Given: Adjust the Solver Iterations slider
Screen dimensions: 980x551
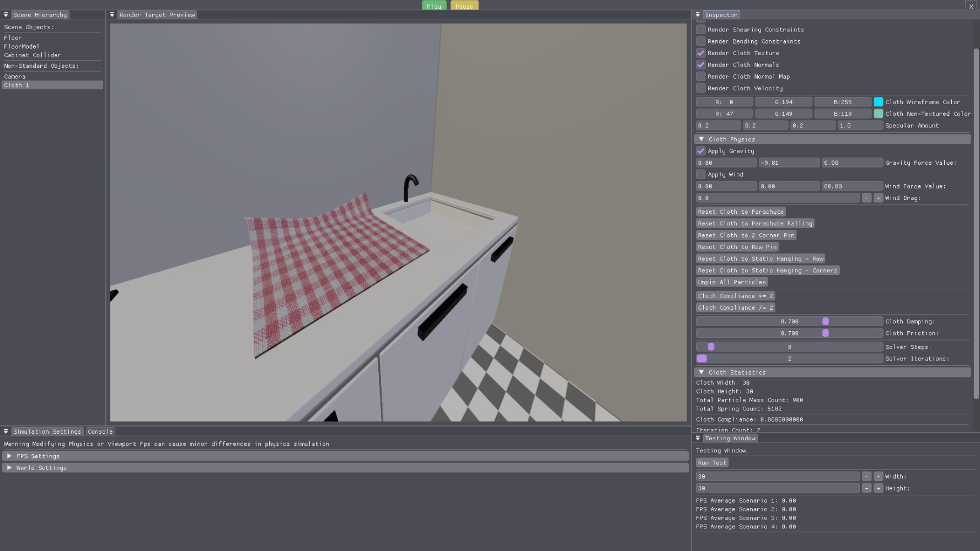Looking at the screenshot, I should pyautogui.click(x=789, y=359).
